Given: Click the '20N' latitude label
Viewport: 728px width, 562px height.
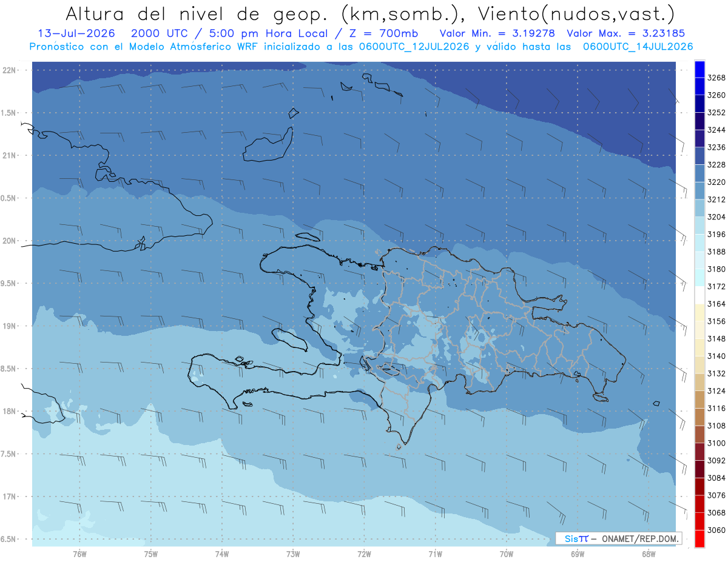Looking at the screenshot, I should point(9,241).
